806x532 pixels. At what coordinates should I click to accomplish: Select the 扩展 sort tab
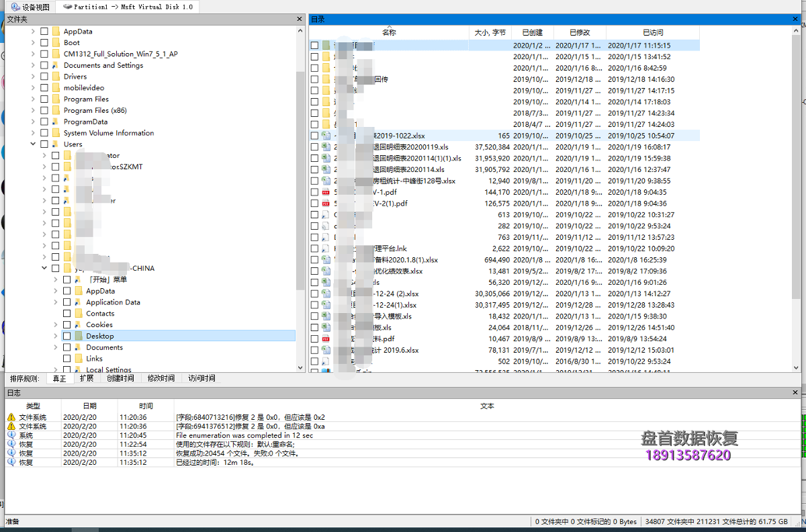click(x=86, y=378)
